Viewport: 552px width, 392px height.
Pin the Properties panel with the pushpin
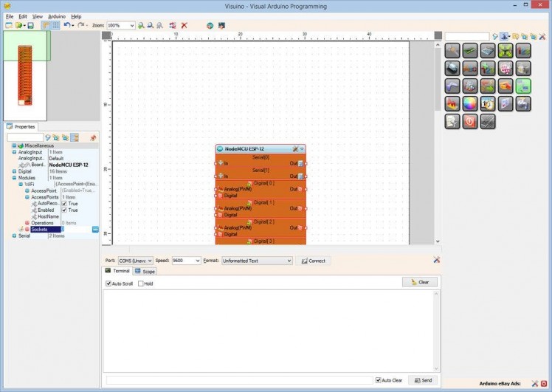click(93, 137)
